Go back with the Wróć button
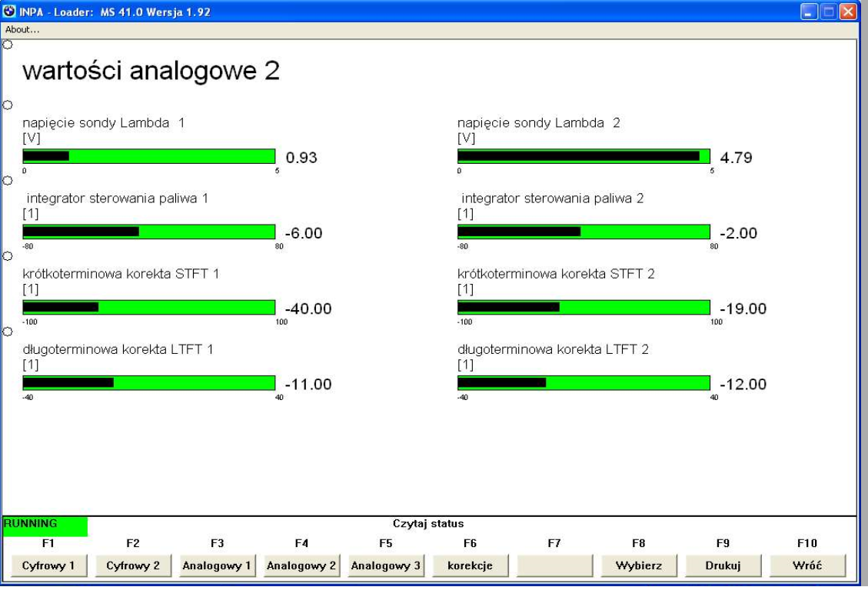This screenshot has width=868, height=597. (807, 565)
